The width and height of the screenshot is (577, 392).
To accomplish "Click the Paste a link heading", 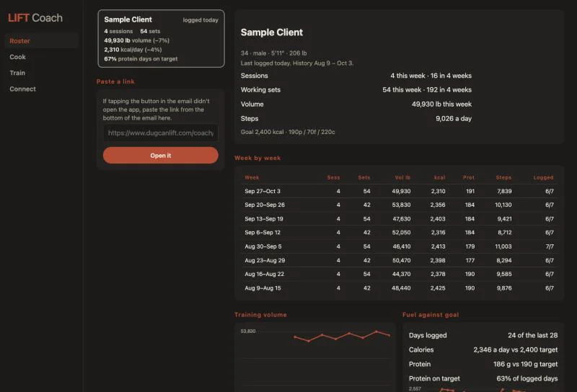I will (x=115, y=81).
